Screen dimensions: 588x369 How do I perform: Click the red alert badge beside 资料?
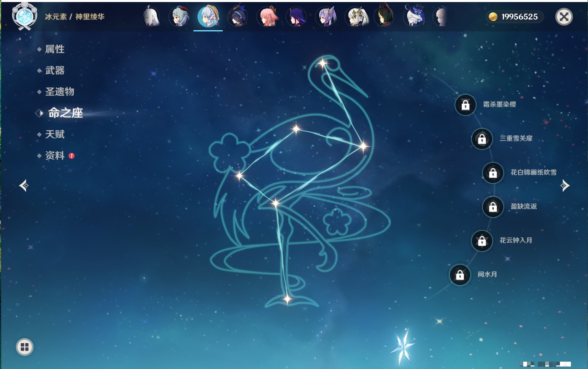72,156
